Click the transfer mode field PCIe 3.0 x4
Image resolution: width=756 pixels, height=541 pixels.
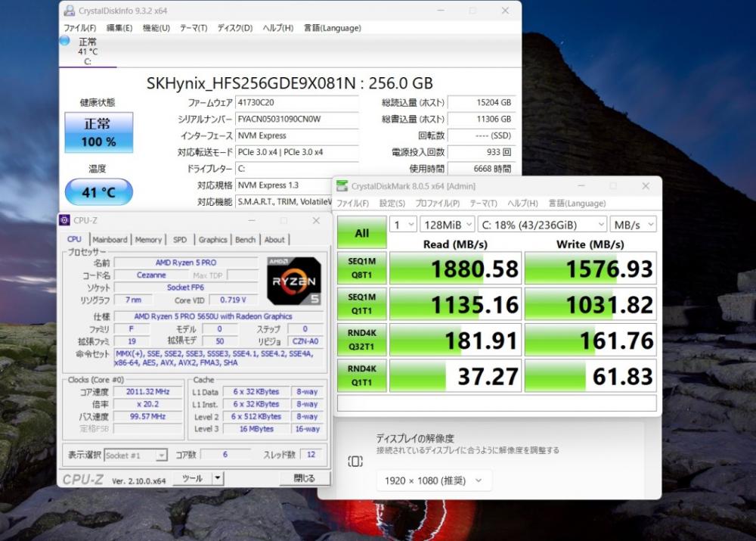[x=297, y=152]
